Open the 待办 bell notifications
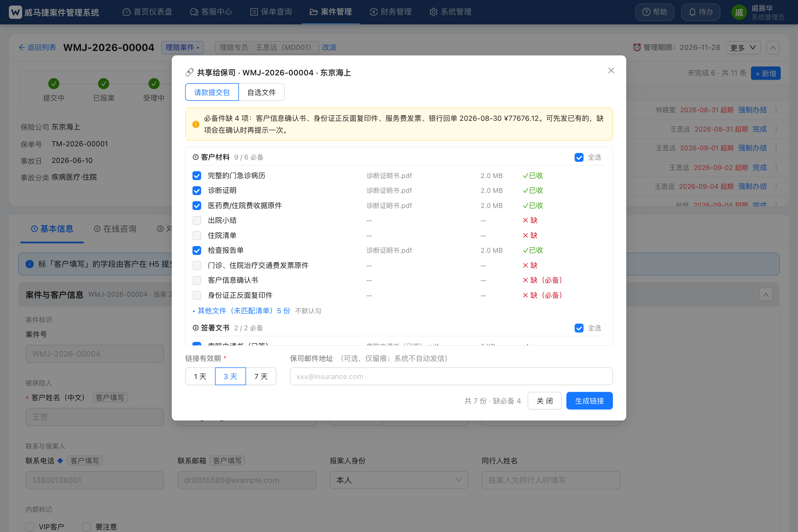Image resolution: width=798 pixels, height=532 pixels. pyautogui.click(x=700, y=12)
